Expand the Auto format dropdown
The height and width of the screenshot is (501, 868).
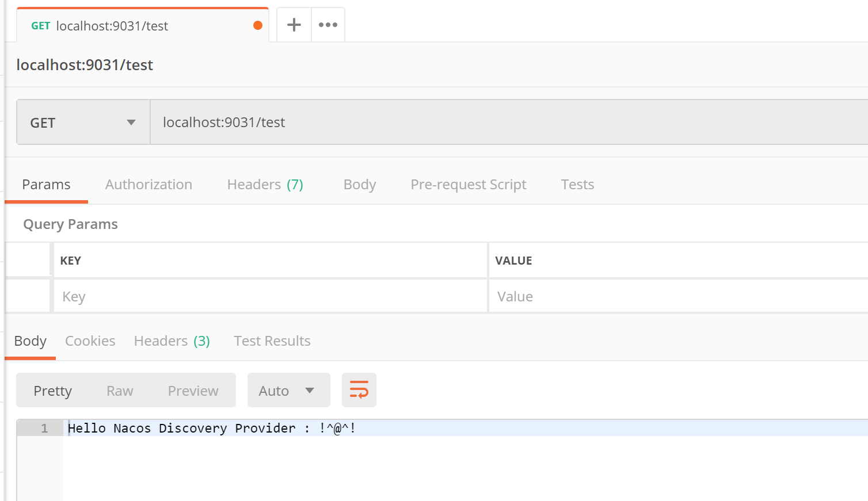289,391
